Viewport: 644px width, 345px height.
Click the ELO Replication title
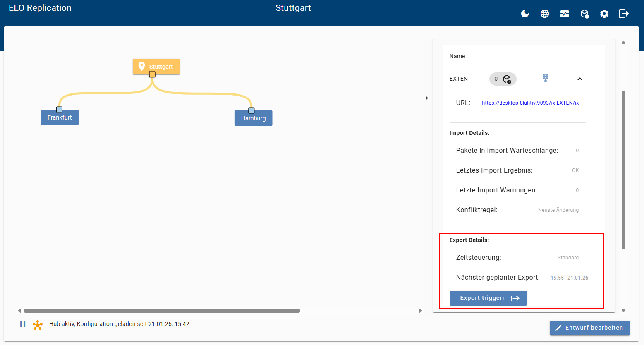click(x=40, y=8)
